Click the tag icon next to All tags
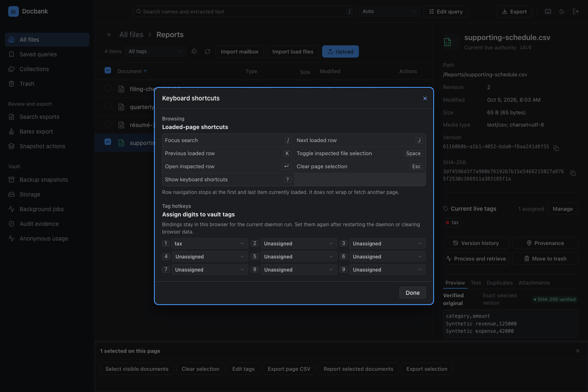 (x=194, y=51)
